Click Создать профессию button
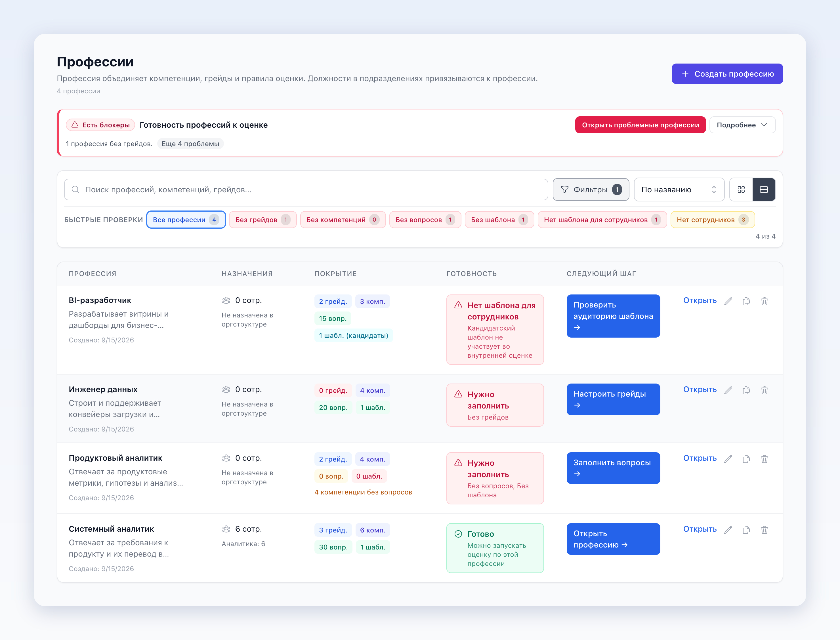 click(x=727, y=73)
